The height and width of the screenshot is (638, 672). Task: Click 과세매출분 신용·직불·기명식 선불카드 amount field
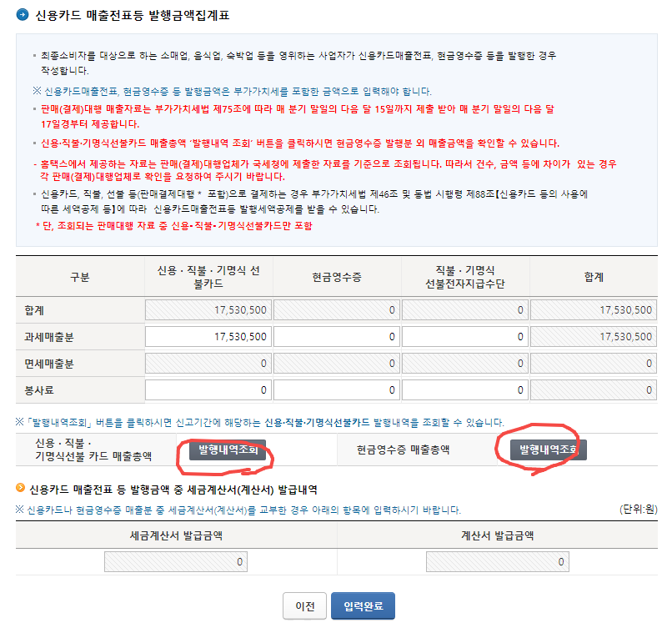[208, 337]
